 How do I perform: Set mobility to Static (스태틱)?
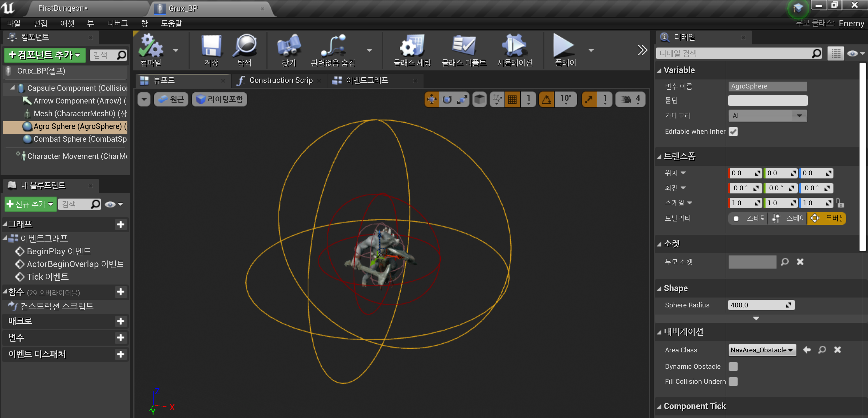click(748, 218)
